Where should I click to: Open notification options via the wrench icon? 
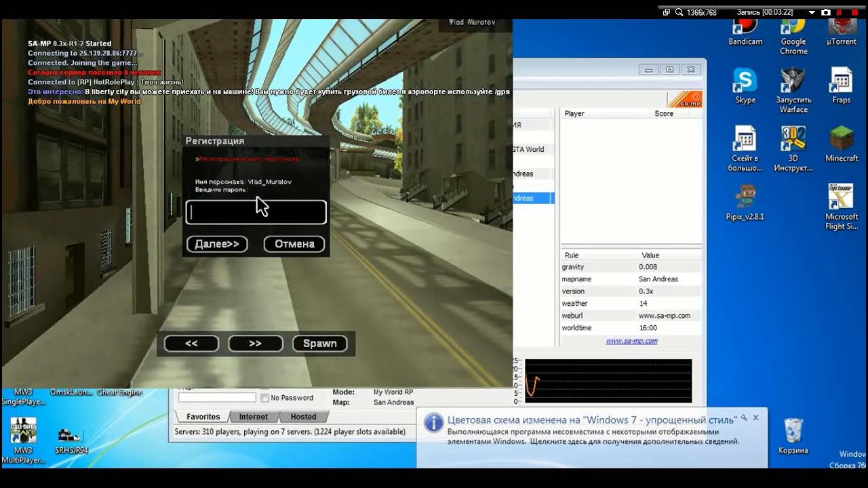coord(743,418)
